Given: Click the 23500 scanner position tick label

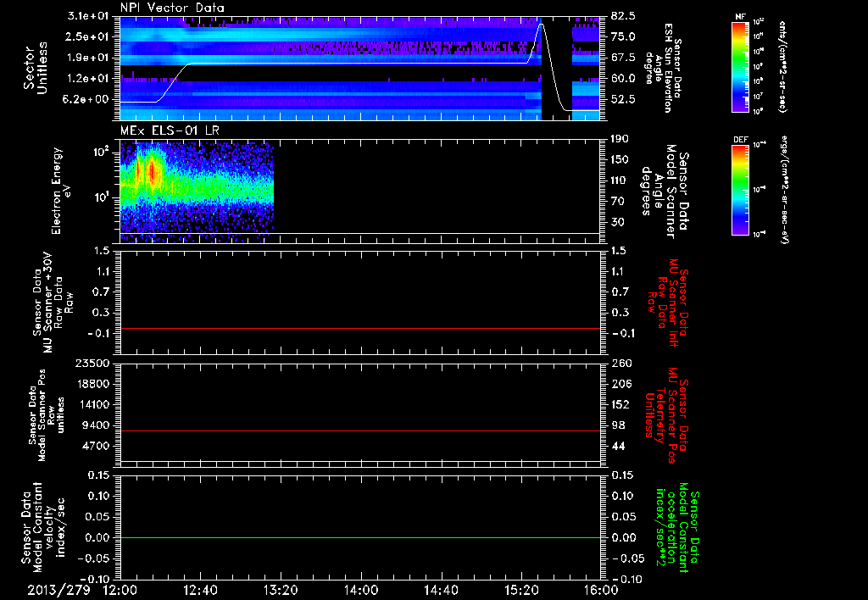Looking at the screenshot, I should [92, 363].
